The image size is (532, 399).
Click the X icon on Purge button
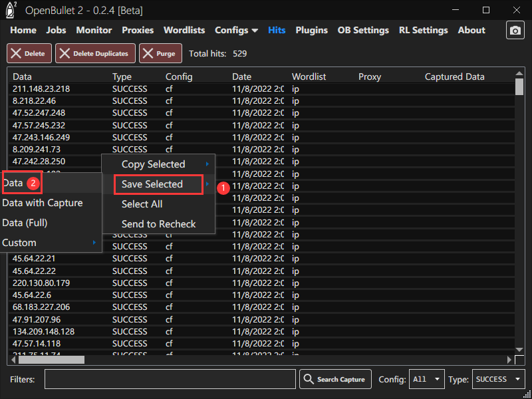(148, 53)
